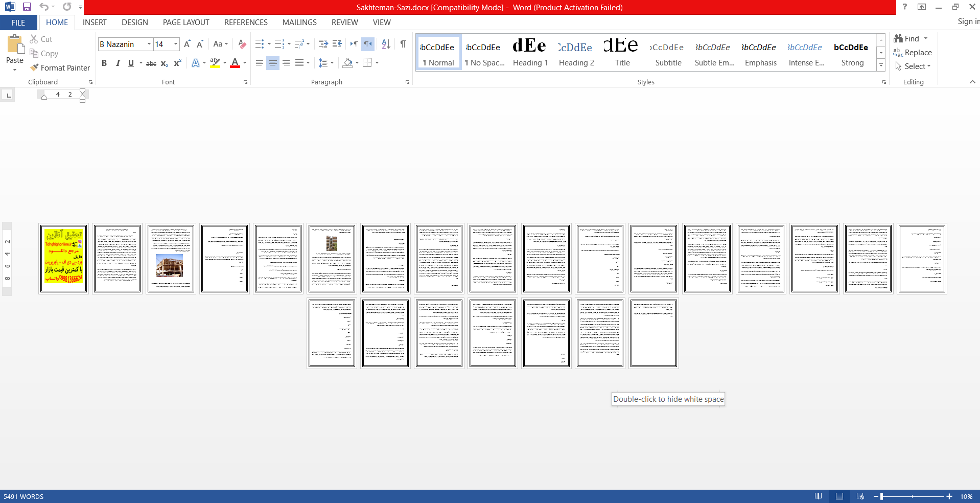The image size is (980, 503).
Task: Select the yellow cover page thumbnail
Action: point(63,259)
